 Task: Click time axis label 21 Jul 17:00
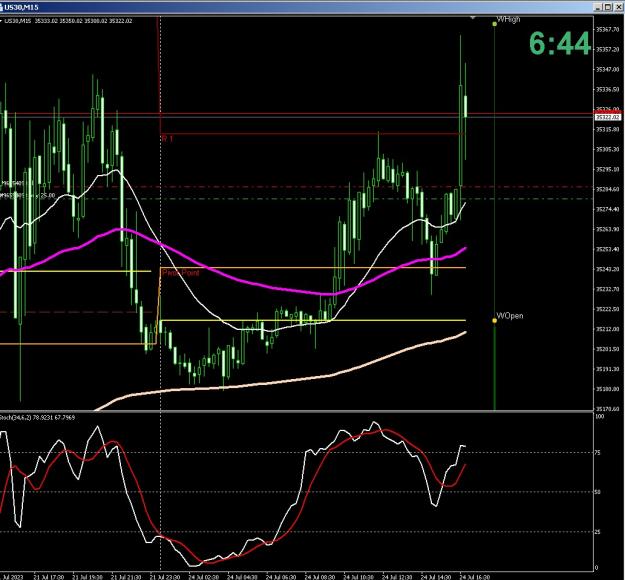point(49,577)
